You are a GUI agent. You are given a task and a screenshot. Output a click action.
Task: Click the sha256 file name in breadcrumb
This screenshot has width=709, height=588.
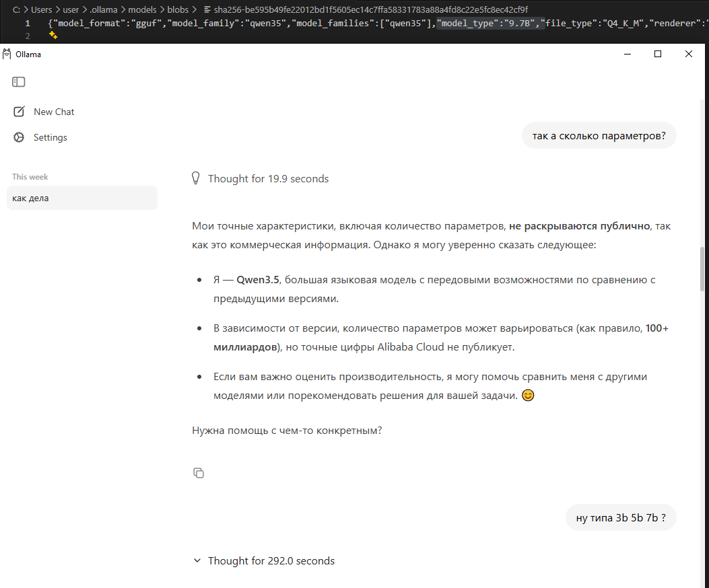(371, 9)
